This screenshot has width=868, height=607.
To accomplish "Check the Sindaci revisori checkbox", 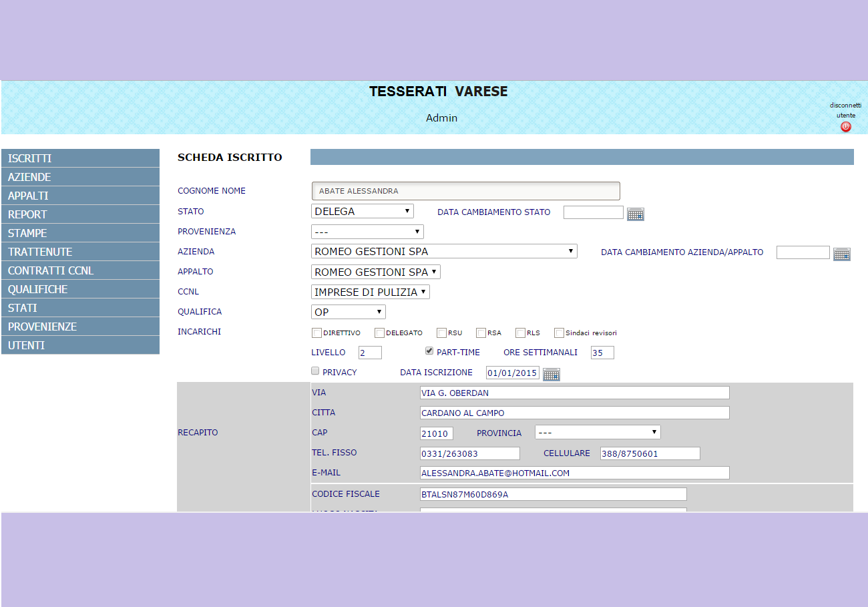I will 560,333.
